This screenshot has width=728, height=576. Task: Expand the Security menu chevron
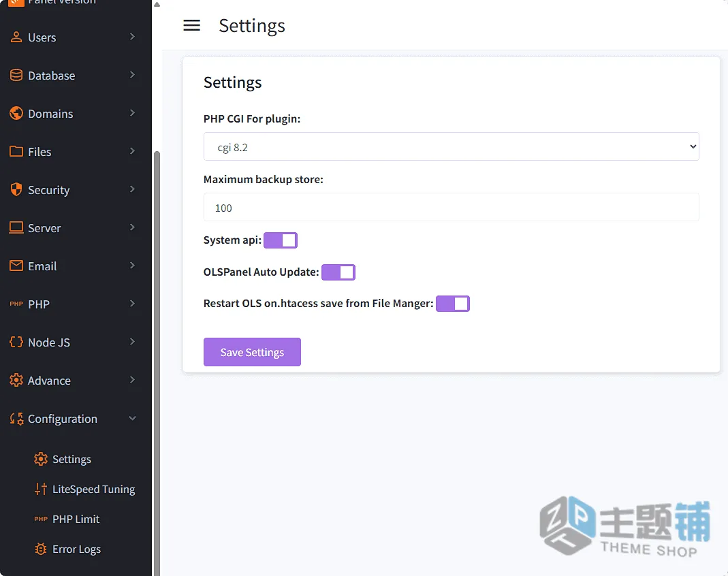132,189
